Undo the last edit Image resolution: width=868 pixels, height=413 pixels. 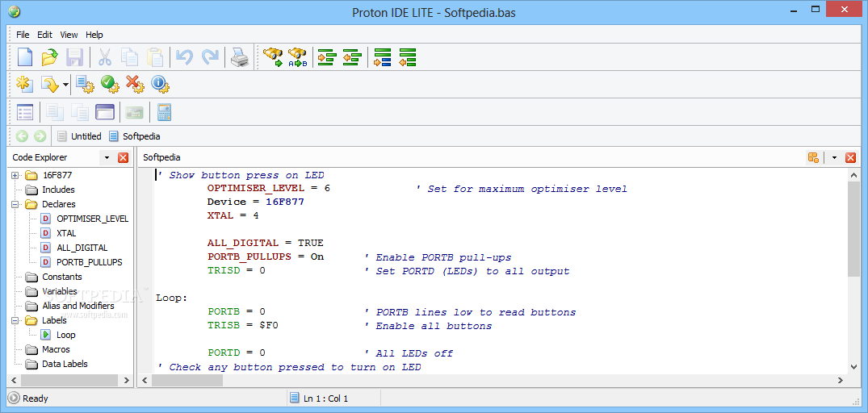tap(184, 57)
